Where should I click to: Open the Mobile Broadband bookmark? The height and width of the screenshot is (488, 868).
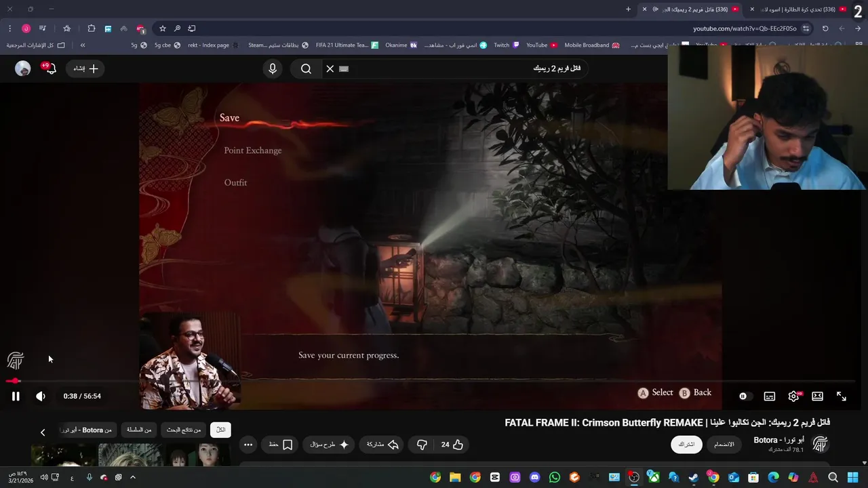(x=592, y=45)
